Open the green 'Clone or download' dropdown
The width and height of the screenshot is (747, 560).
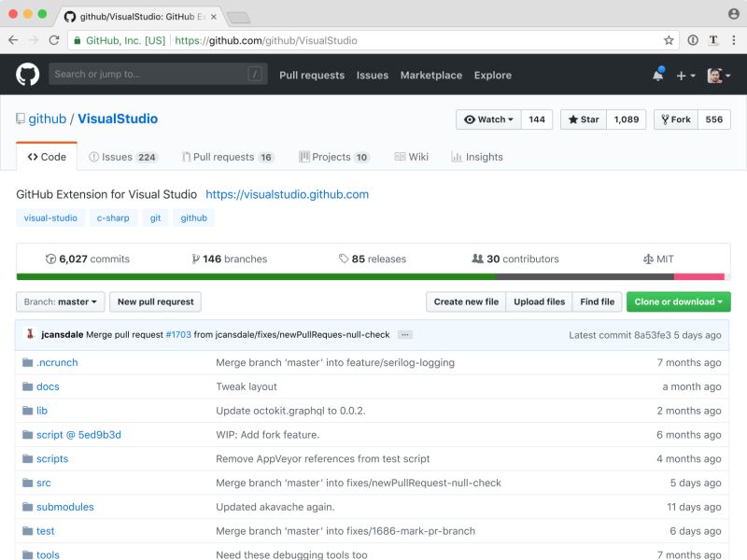679,301
